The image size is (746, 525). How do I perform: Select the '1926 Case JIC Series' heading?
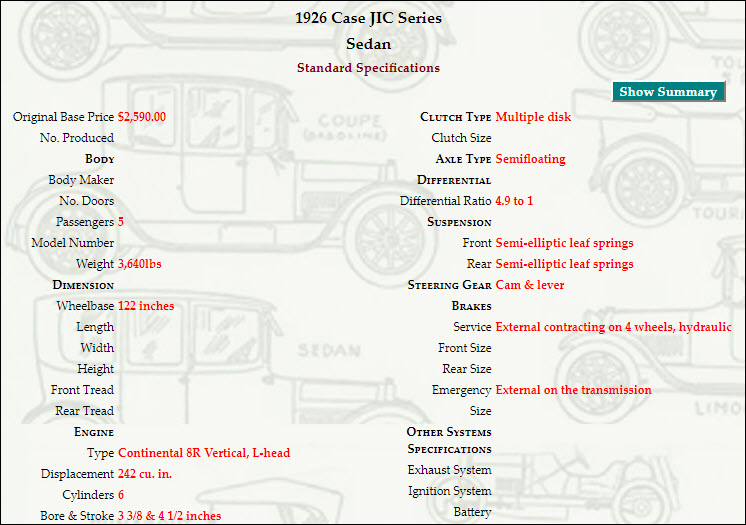(x=368, y=18)
